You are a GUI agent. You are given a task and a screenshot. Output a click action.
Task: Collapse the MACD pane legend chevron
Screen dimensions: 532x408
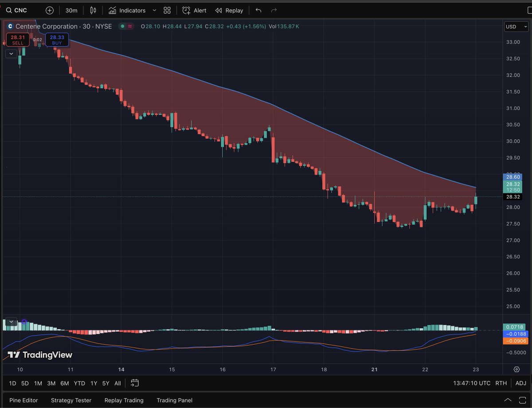[11, 322]
